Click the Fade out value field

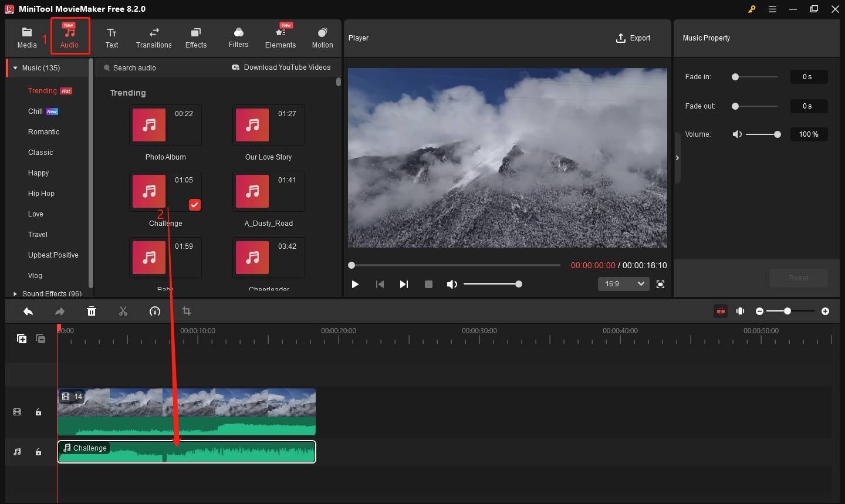[x=809, y=106]
